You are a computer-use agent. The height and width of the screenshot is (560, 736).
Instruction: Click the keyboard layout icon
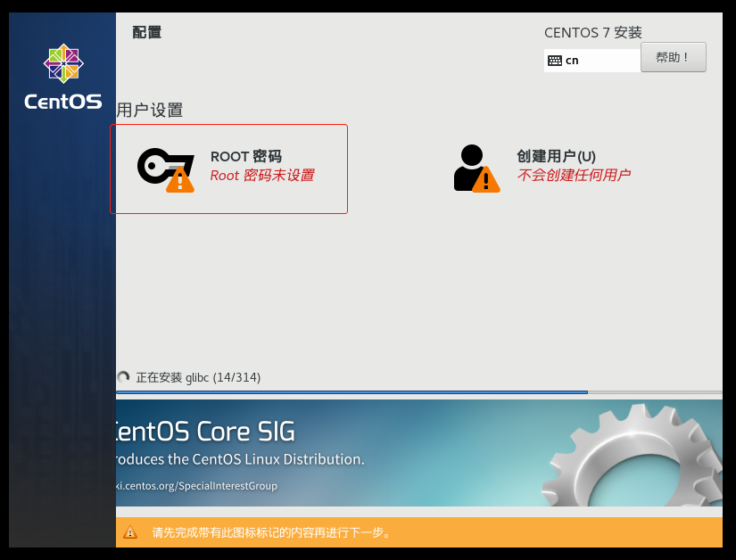point(555,61)
